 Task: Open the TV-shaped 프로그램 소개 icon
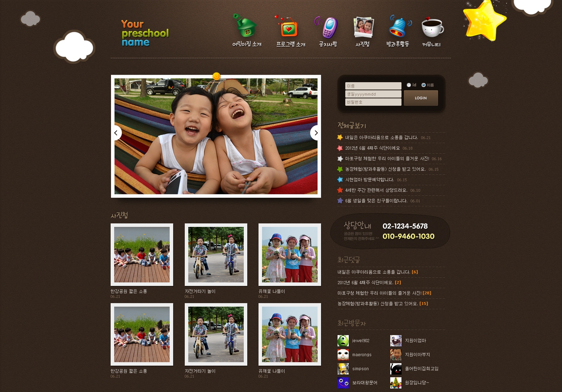click(289, 27)
